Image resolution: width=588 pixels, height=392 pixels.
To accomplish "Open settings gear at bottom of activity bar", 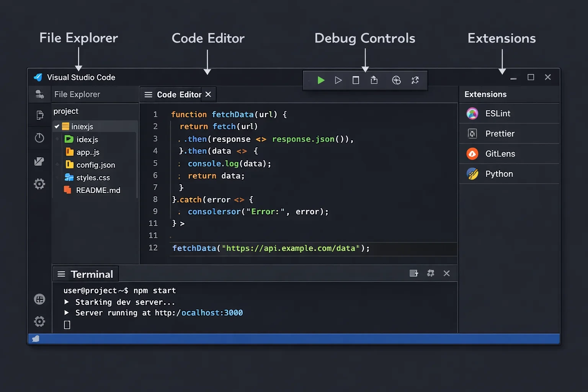I will click(39, 321).
